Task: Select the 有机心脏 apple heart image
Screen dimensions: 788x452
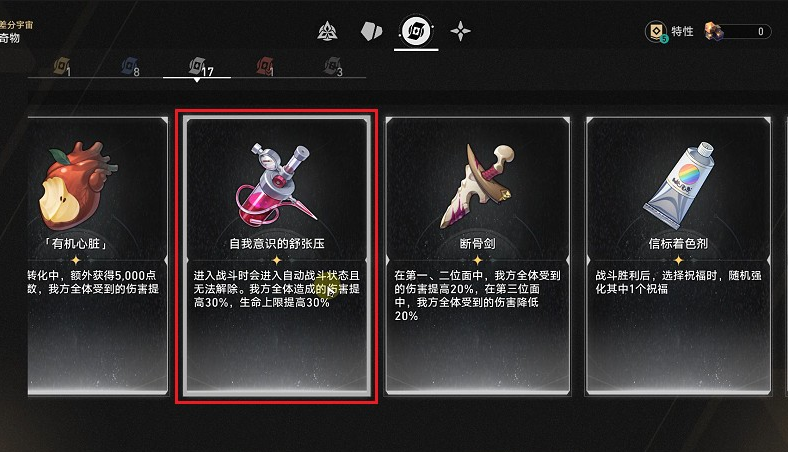Action: (x=76, y=186)
